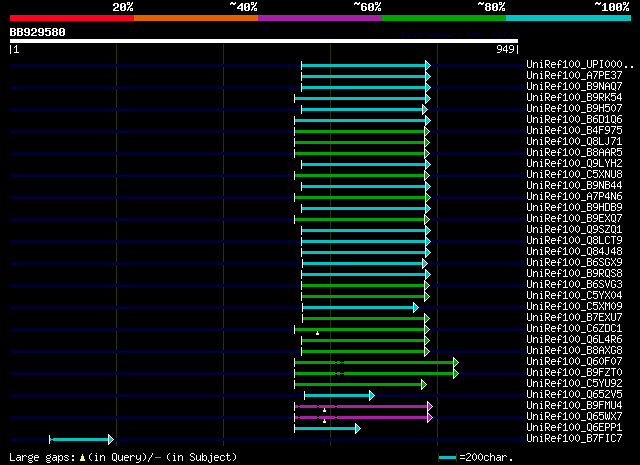Select the UniRef100_Q8LCT9 label

tap(574, 241)
